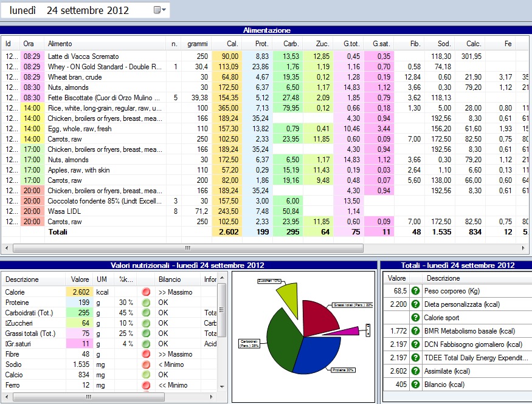Click the help icon beside Peso corporeo
This screenshot has height=404, width=532.
pyautogui.click(x=416, y=292)
